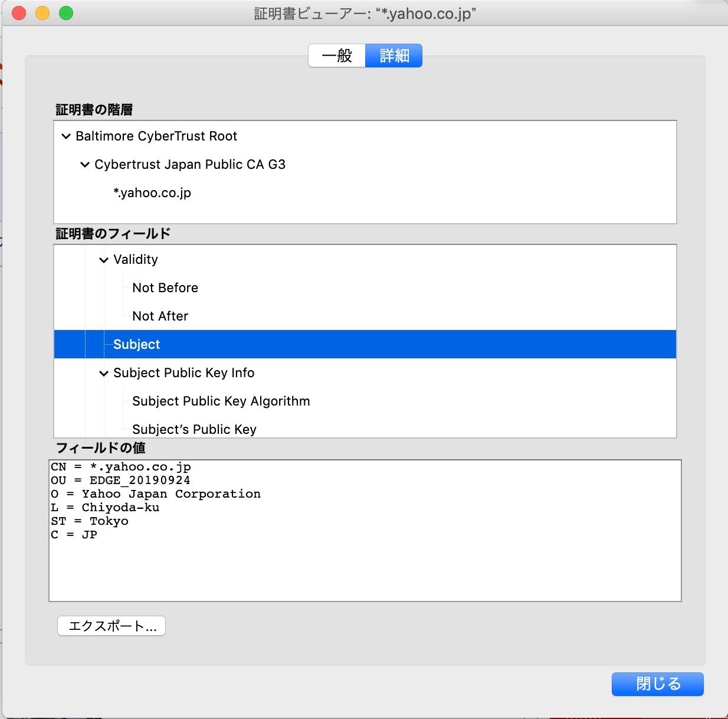
Task: Select Subject's Public Key field
Action: coord(195,430)
